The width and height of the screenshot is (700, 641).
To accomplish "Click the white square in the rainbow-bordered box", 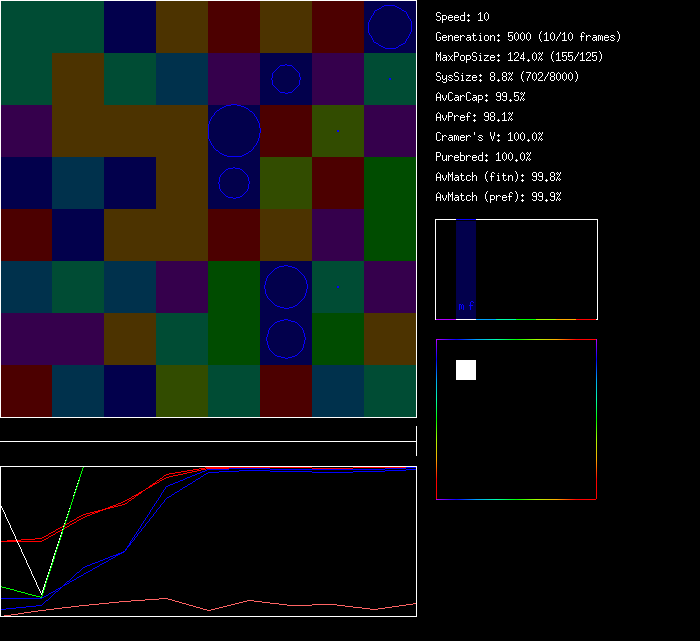I will [x=466, y=370].
